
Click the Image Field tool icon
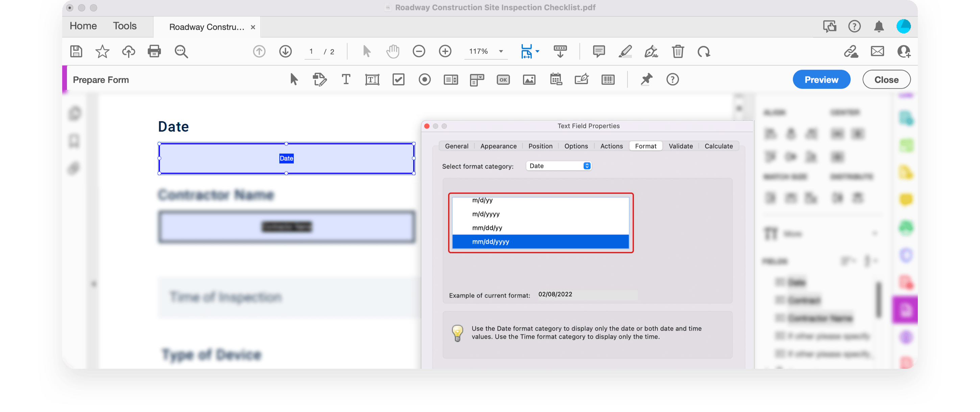530,79
